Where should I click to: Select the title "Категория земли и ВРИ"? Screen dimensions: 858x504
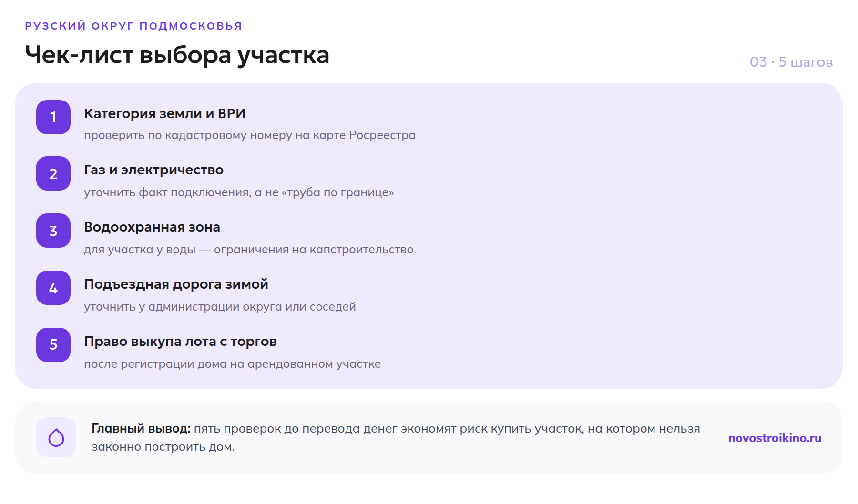[x=164, y=113]
